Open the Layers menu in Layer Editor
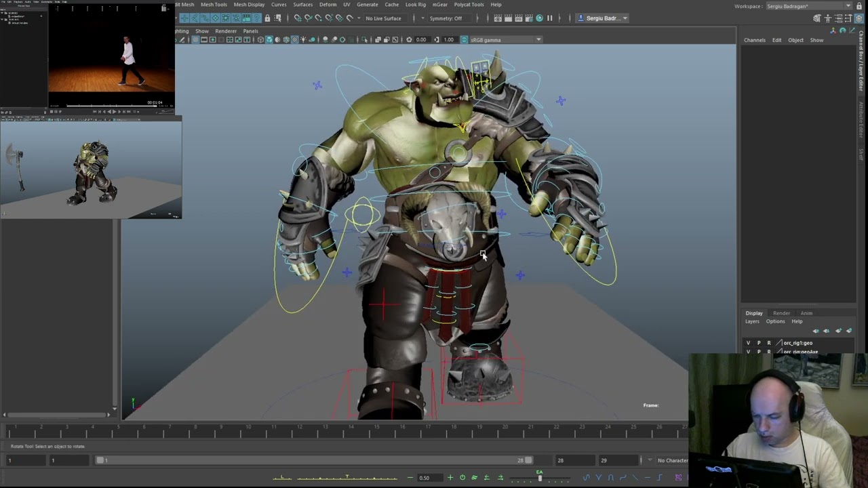This screenshot has height=488, width=868. click(x=752, y=321)
